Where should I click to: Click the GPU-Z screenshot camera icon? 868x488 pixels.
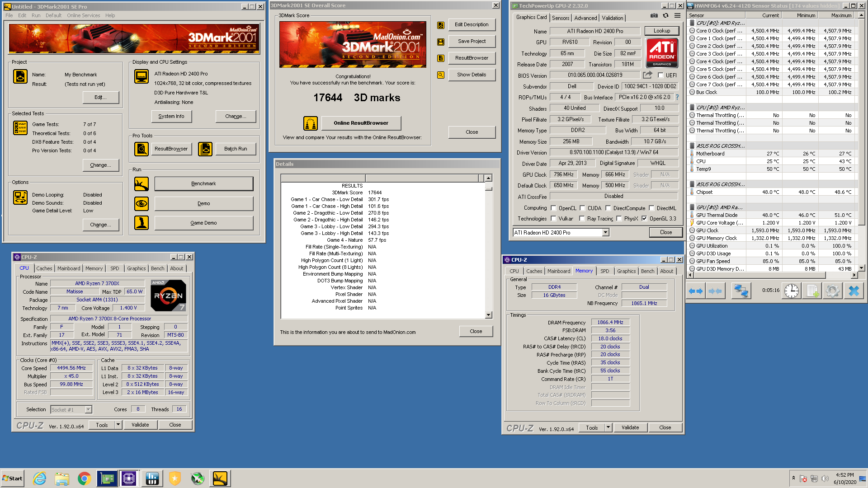point(654,15)
